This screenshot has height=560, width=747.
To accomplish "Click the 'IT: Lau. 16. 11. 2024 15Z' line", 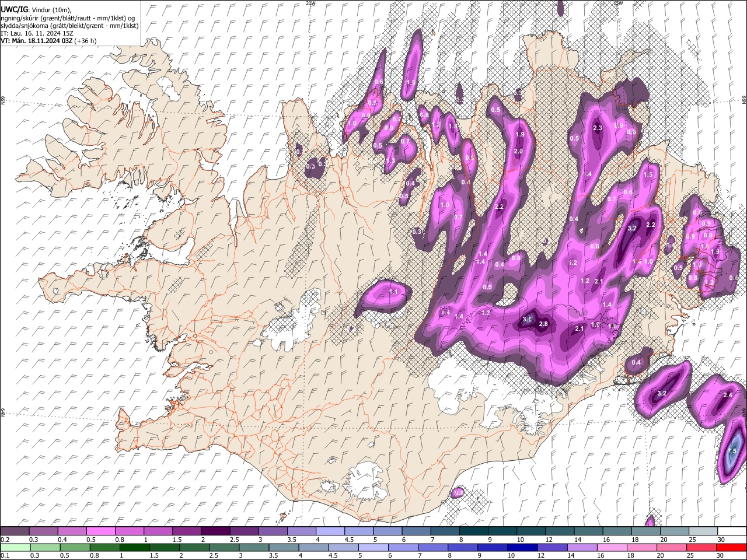I will pos(37,33).
